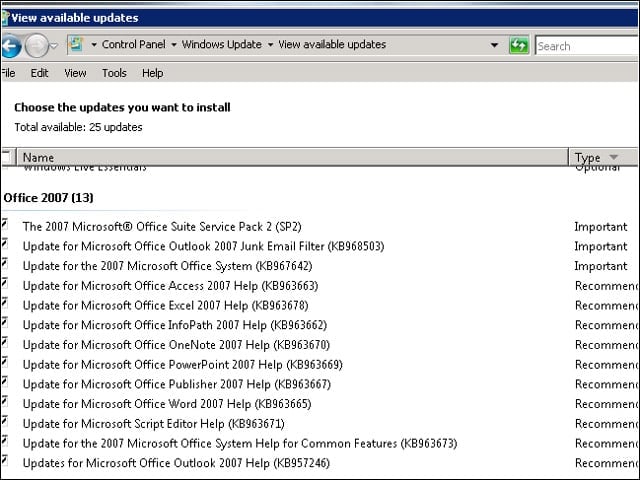Select Office InfoPath 2007 Help (KB963662) row

[175, 325]
